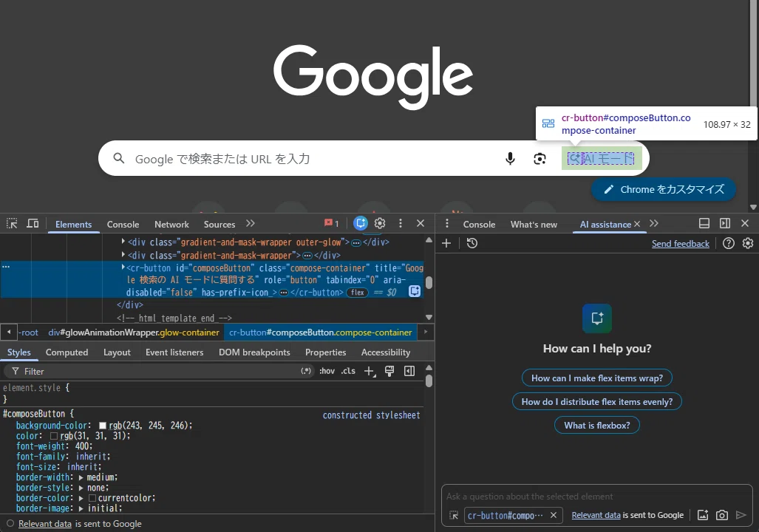This screenshot has height=532, width=759.
Task: Click 'How can I make flex items wrap?'
Action: click(x=597, y=378)
